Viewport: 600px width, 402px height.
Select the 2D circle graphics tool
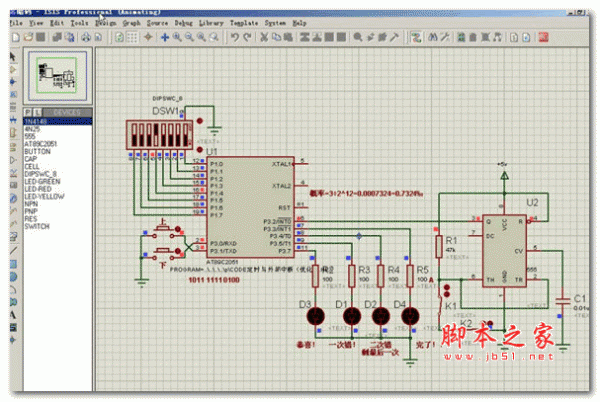[13, 277]
